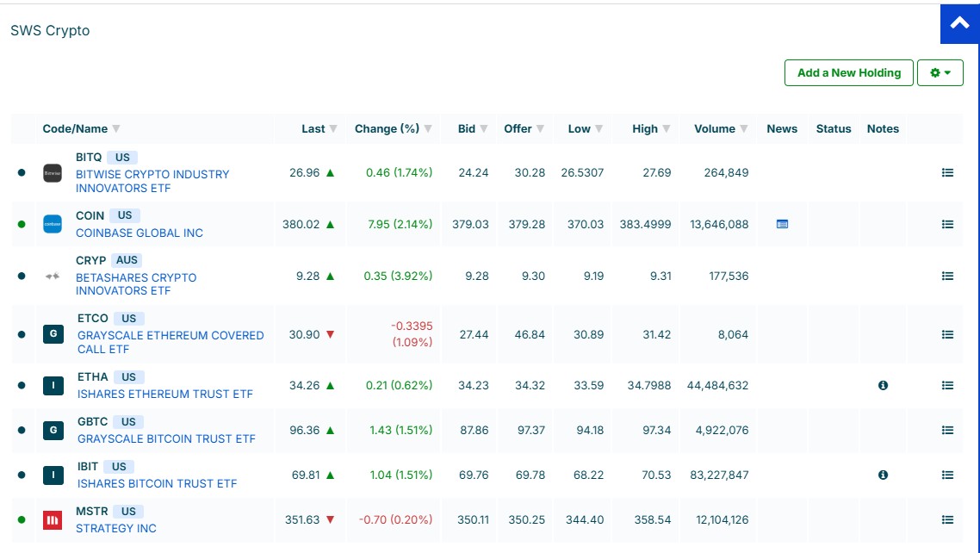980x553 pixels.
Task: Open the list menu icon for MSTR row
Action: point(947,519)
